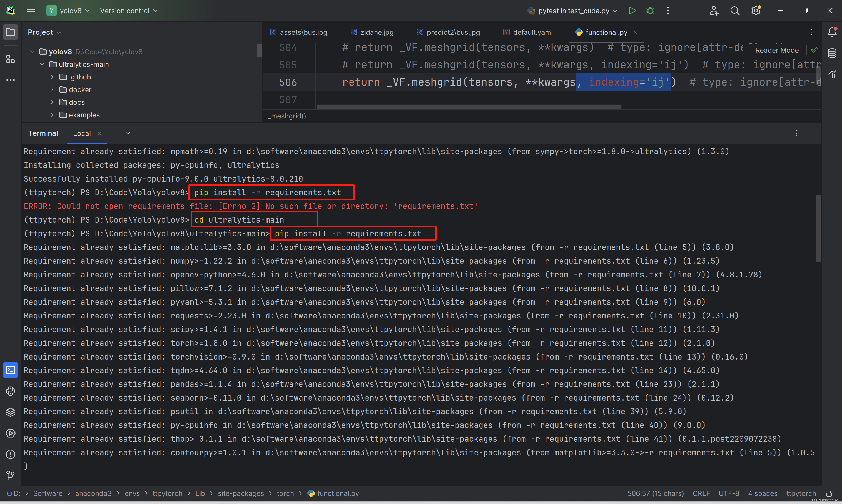The width and height of the screenshot is (842, 504).
Task: Open new terminal session type dropdown
Action: (x=128, y=133)
